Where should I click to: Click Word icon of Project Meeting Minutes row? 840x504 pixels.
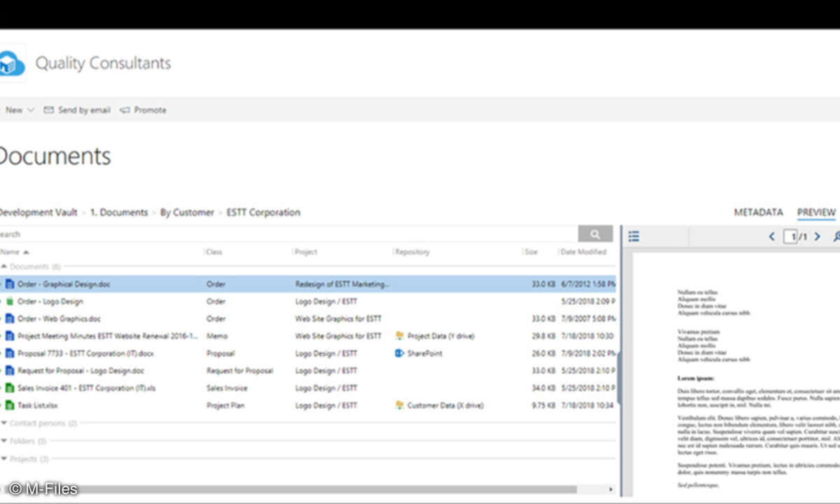pyautogui.click(x=10, y=336)
